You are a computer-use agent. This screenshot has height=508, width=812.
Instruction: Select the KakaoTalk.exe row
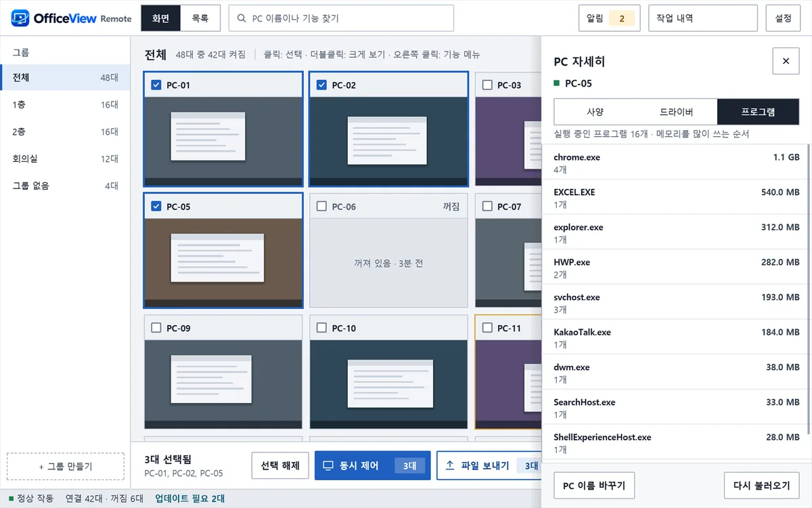pyautogui.click(x=677, y=337)
